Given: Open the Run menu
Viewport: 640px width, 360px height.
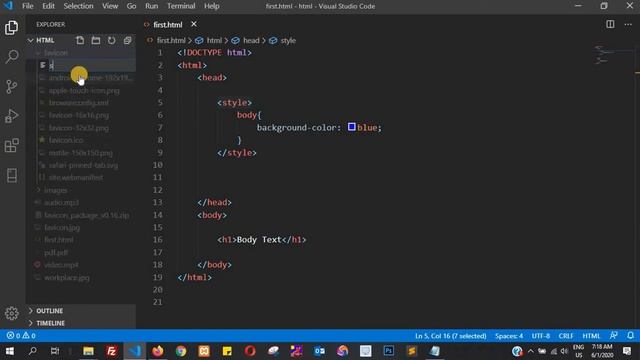Looking at the screenshot, I should coord(151,6).
